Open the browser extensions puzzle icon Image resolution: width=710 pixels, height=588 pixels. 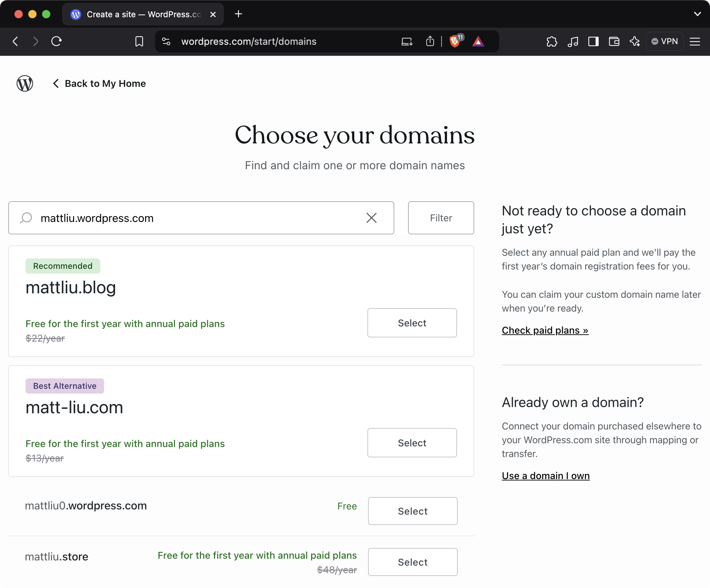click(x=552, y=41)
